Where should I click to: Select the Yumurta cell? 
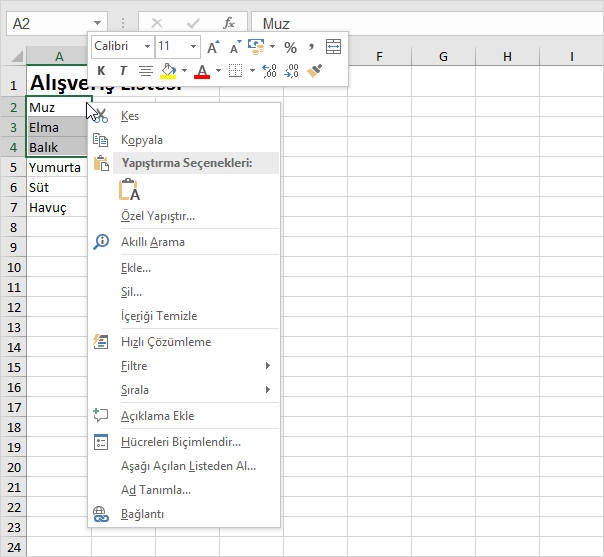click(57, 168)
